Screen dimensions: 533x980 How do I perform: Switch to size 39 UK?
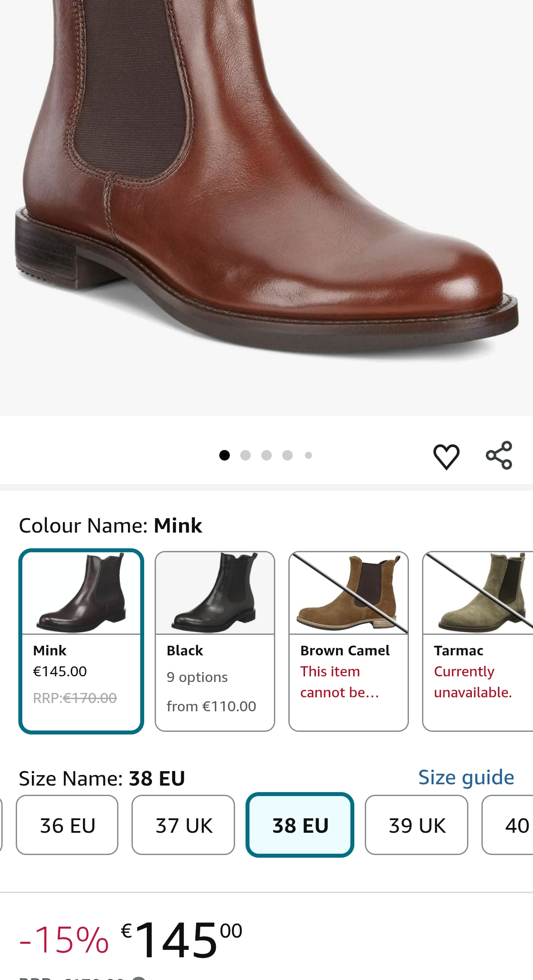[417, 825]
